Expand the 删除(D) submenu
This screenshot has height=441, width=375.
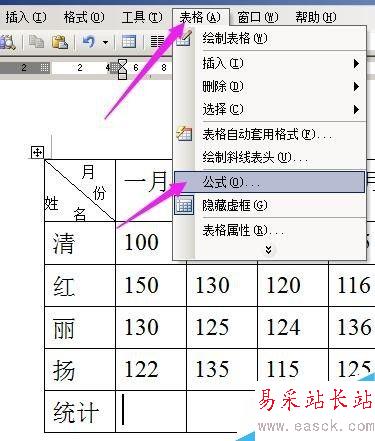click(270, 87)
